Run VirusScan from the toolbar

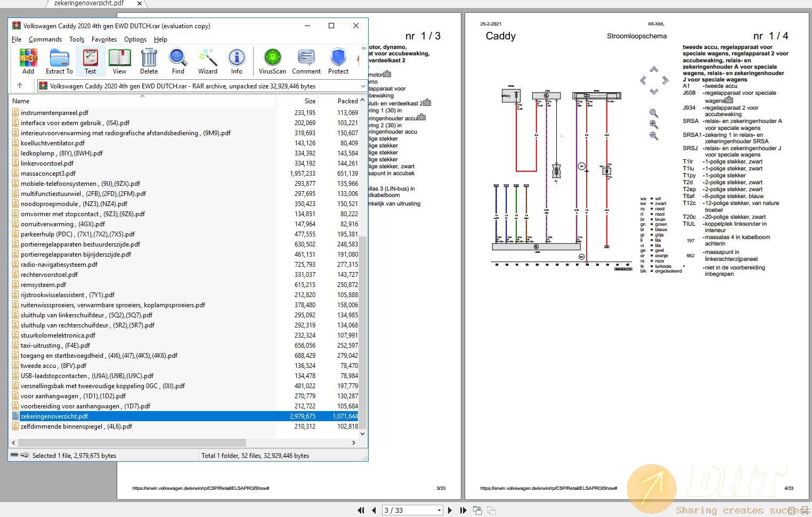pos(272,61)
